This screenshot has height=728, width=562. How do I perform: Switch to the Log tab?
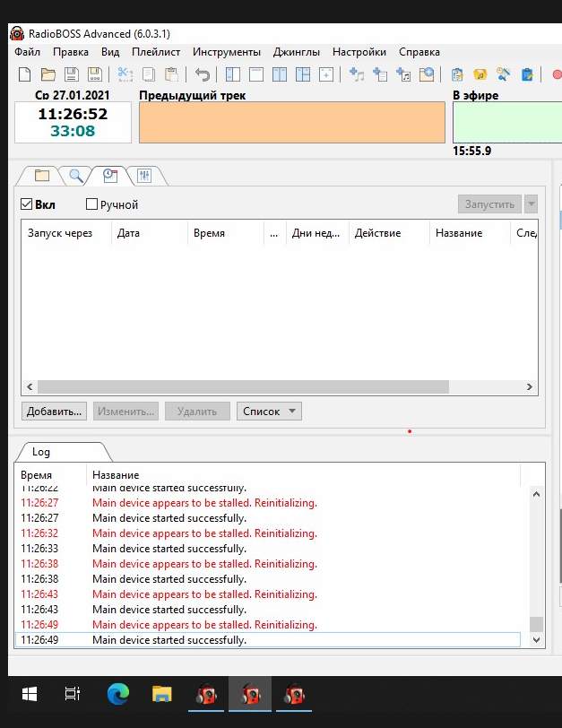tap(41, 452)
